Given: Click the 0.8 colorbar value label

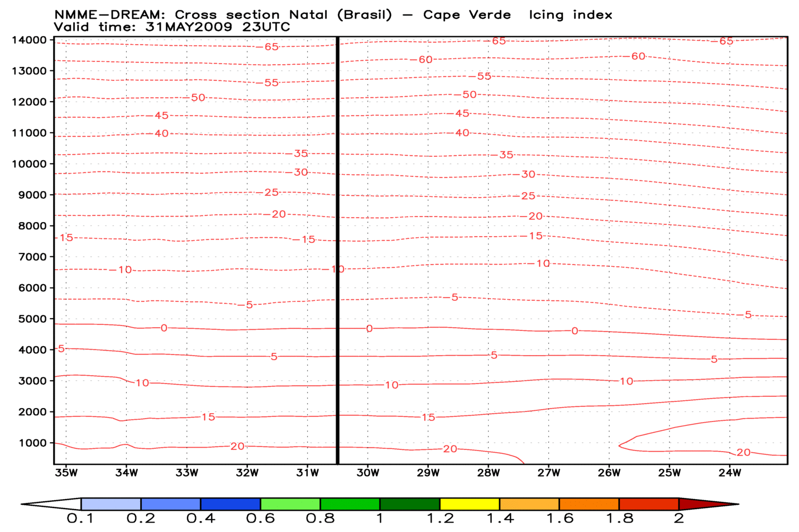Looking at the screenshot, I should coord(320,519).
